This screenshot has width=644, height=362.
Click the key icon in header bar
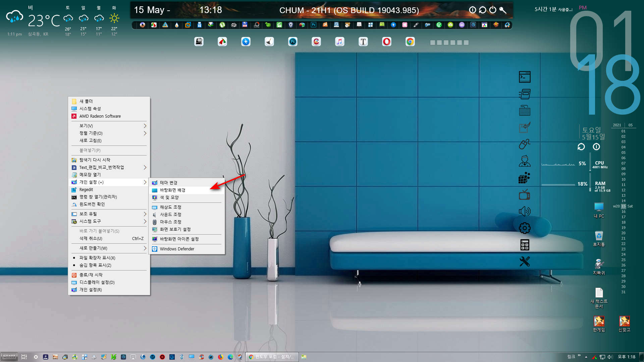coord(502,10)
